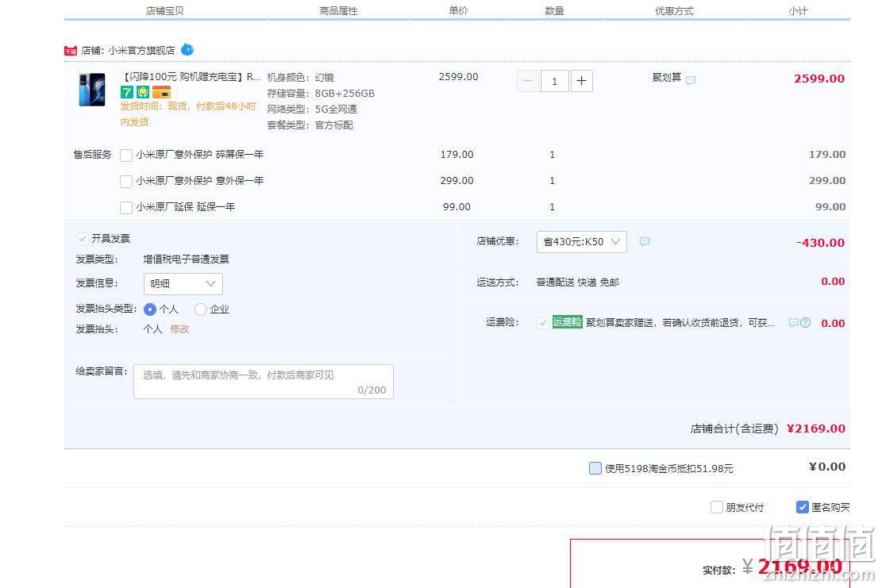
Task: Click 优惠方式 column header
Action: pyautogui.click(x=674, y=10)
